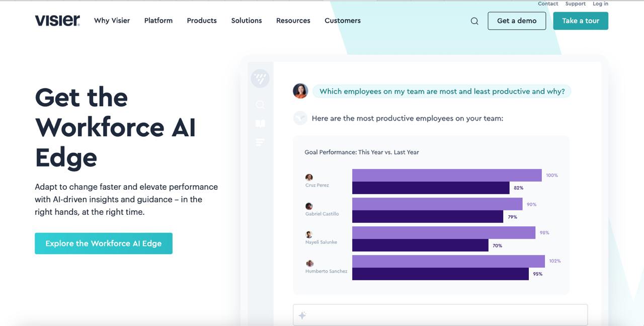This screenshot has width=644, height=326.
Task: Open the Why Visier menu
Action: [x=112, y=21]
